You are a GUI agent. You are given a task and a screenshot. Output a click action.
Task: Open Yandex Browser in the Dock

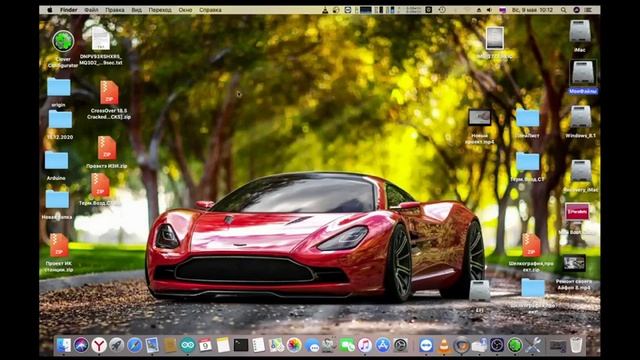[99, 346]
